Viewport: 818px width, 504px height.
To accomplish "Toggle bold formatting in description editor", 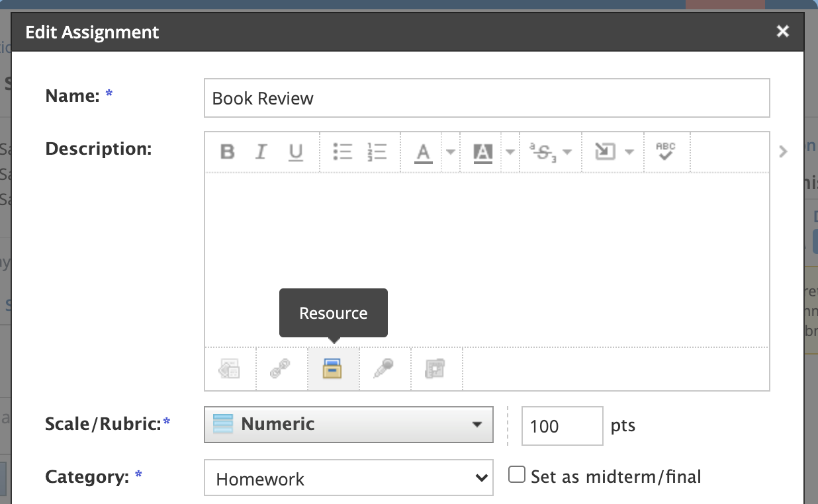I will (x=228, y=152).
